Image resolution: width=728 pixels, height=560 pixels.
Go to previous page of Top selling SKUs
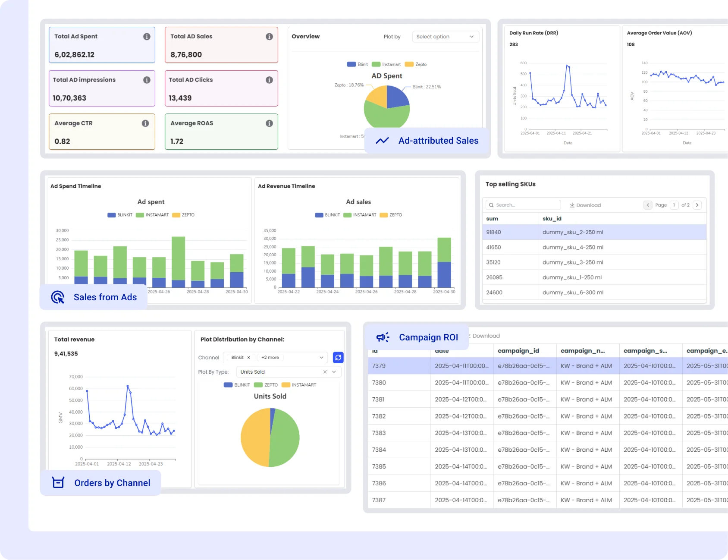[648, 205]
